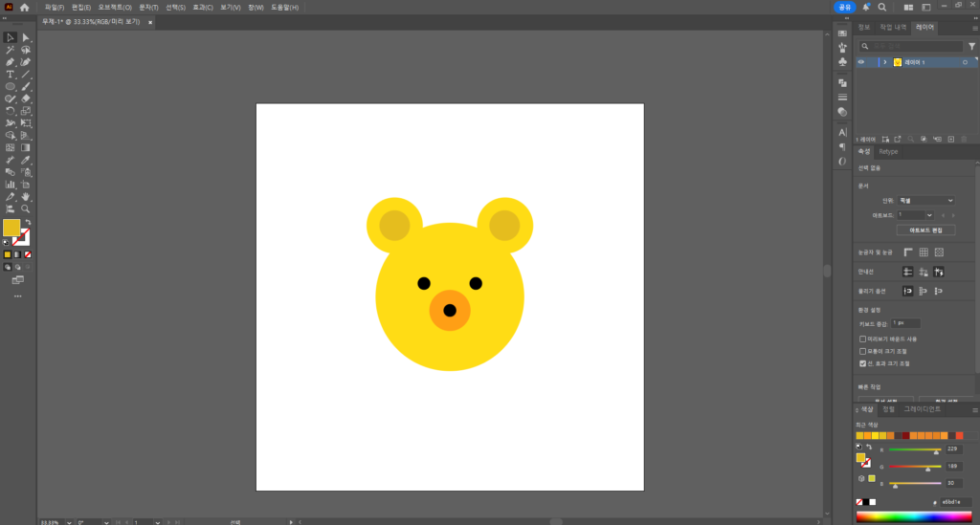Select the Pen tool

coord(11,61)
